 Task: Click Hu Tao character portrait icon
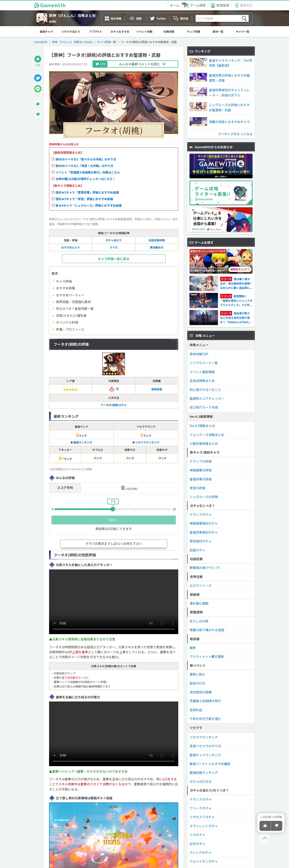[113, 364]
